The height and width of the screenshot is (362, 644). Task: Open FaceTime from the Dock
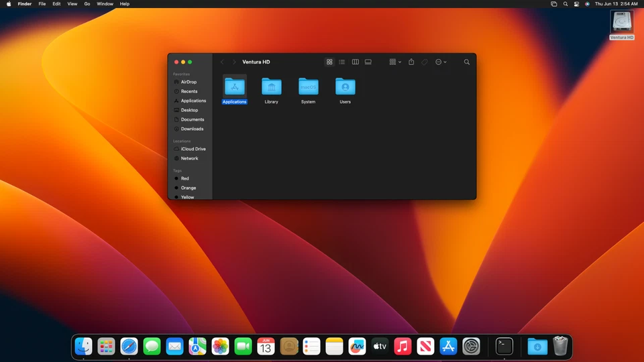(x=243, y=347)
